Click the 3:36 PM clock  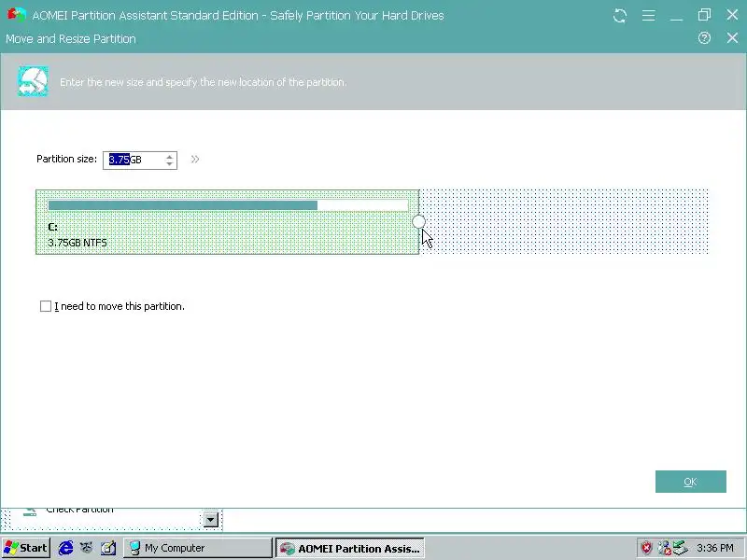tap(715, 548)
